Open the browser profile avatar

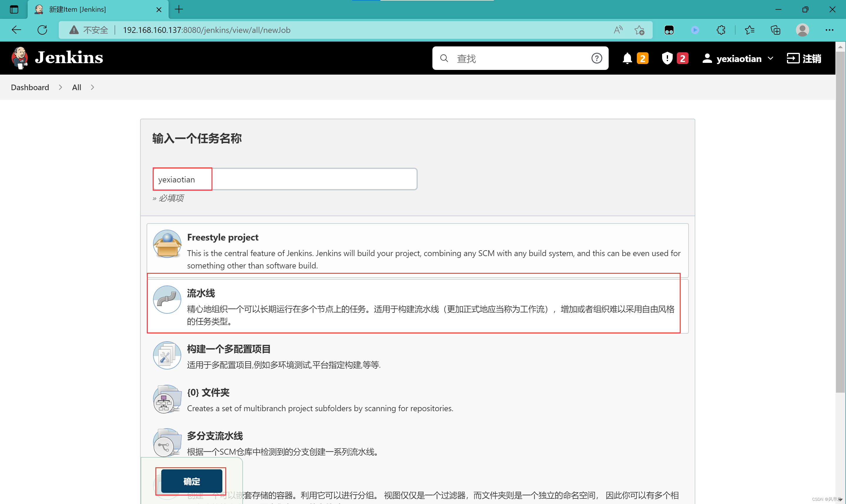tap(802, 30)
